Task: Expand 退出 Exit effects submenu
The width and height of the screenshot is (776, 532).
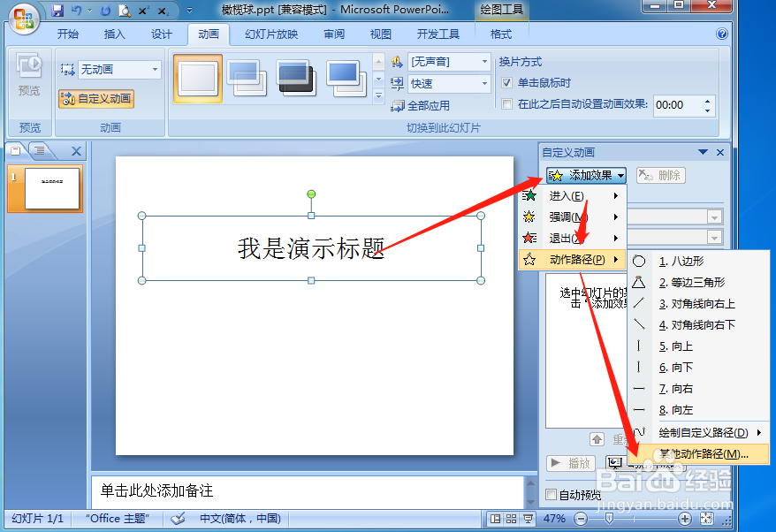Action: [x=573, y=238]
